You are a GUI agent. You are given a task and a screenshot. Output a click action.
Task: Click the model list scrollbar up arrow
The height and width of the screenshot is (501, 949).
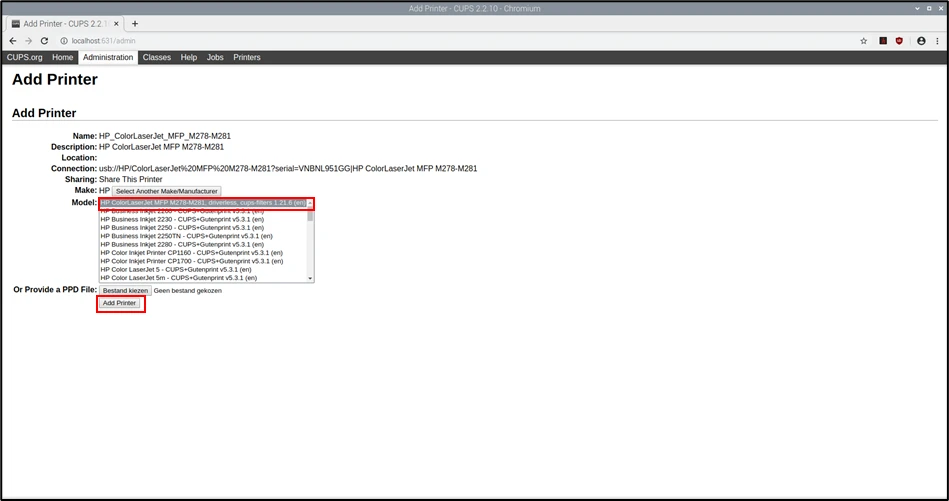[310, 203]
